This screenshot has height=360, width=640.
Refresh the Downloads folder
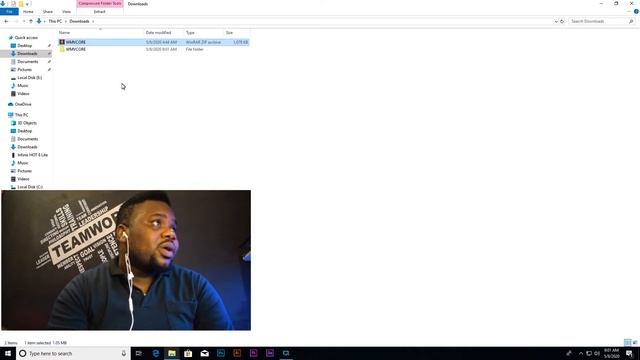562,21
